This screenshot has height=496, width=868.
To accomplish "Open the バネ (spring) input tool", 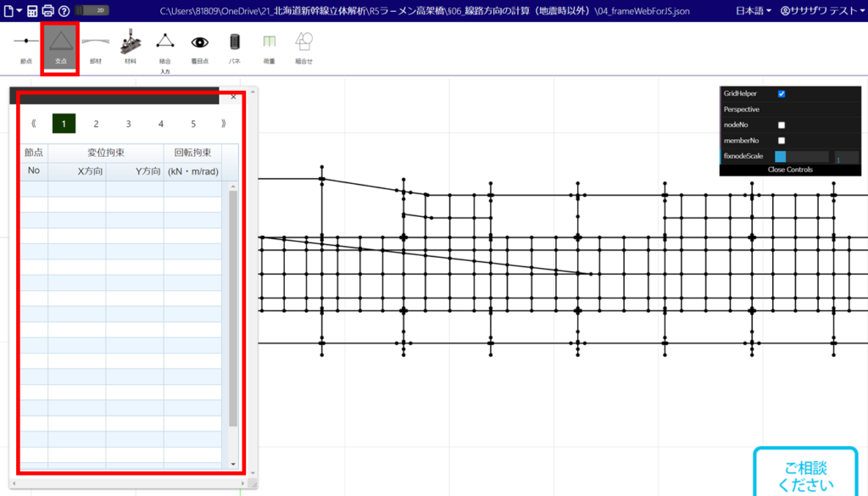I will tap(235, 47).
